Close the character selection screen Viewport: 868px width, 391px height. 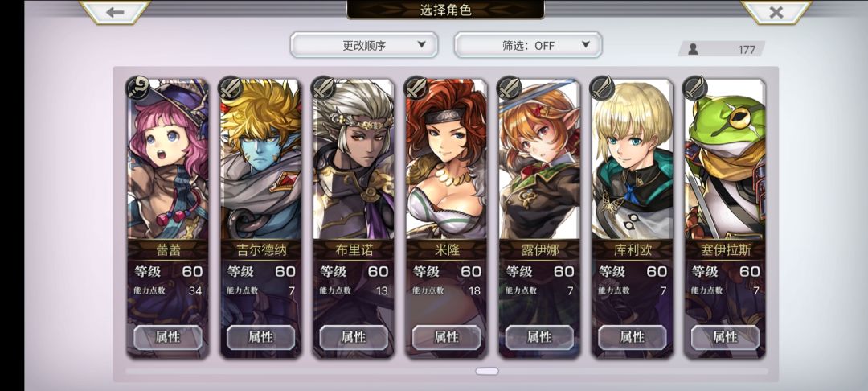click(x=776, y=12)
